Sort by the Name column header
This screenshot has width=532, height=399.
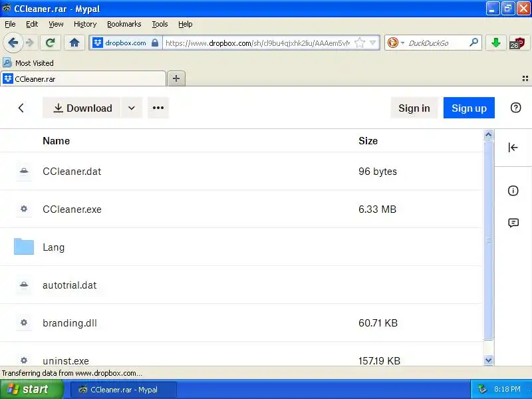[57, 141]
